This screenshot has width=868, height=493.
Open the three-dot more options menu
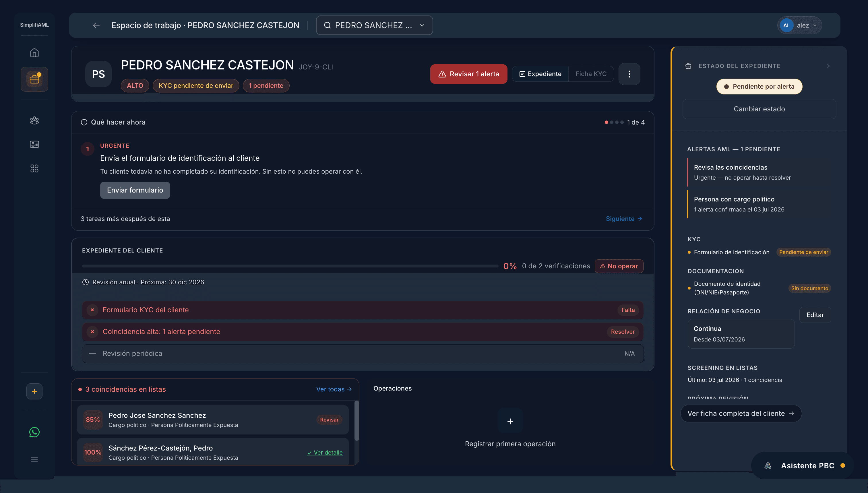coord(629,74)
